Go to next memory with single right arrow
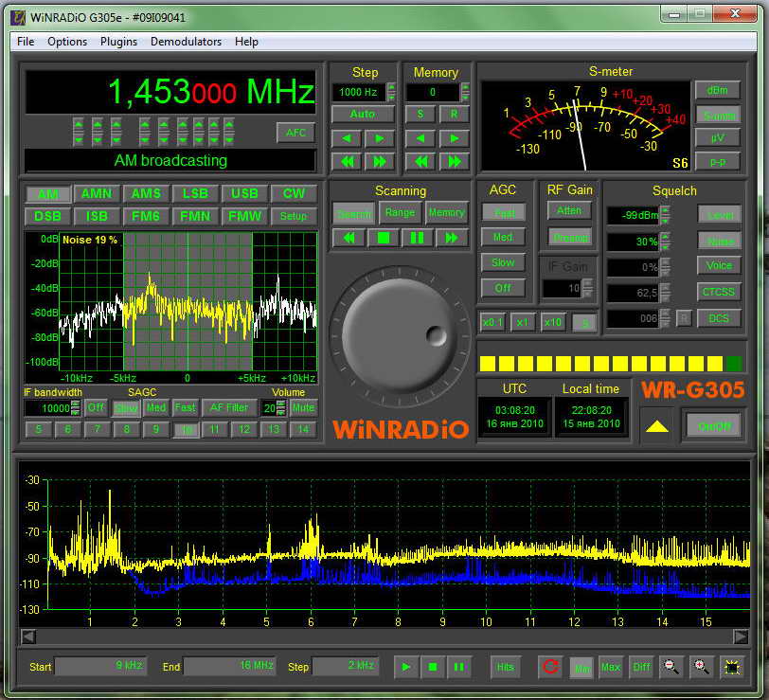Image resolution: width=769 pixels, height=700 pixels. tap(455, 139)
